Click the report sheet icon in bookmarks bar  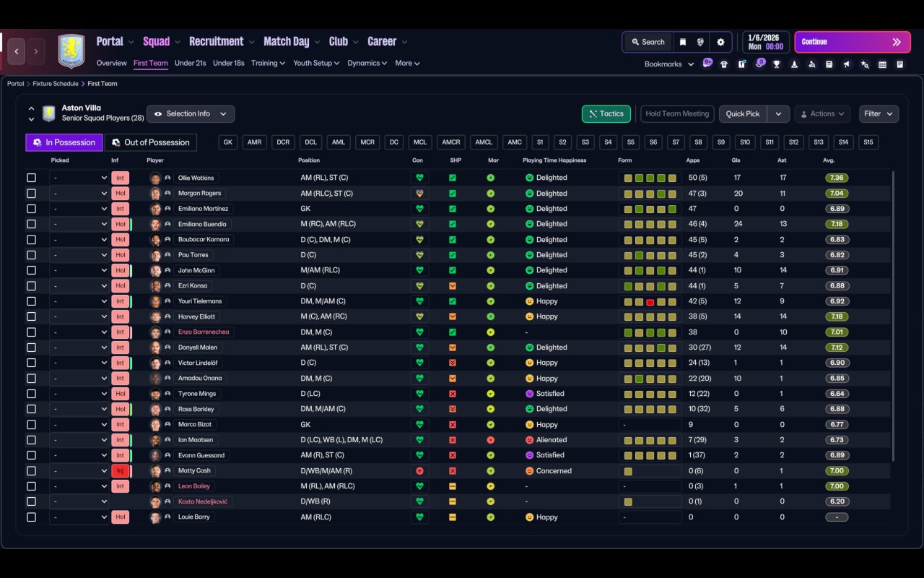[829, 64]
